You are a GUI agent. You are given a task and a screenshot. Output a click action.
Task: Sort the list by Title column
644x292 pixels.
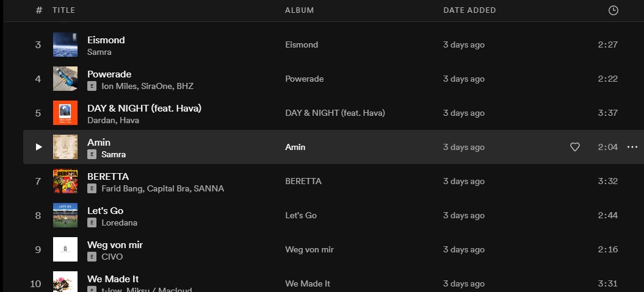pos(63,10)
